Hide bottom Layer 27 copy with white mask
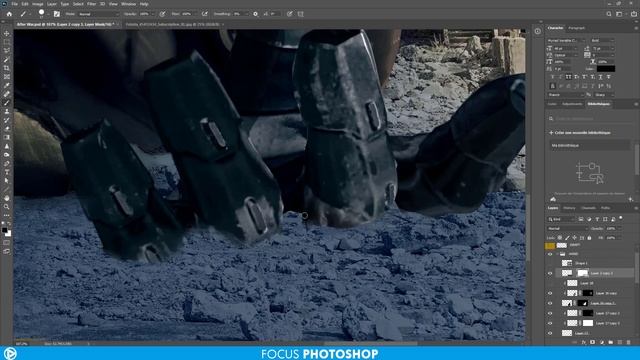The width and height of the screenshot is (640, 360). pyautogui.click(x=550, y=323)
